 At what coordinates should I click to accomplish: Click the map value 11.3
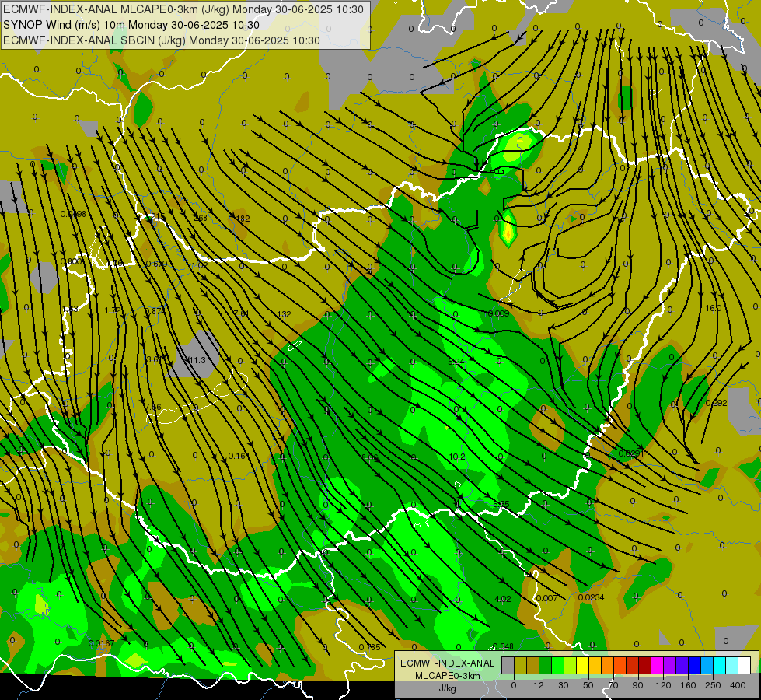coord(197,360)
